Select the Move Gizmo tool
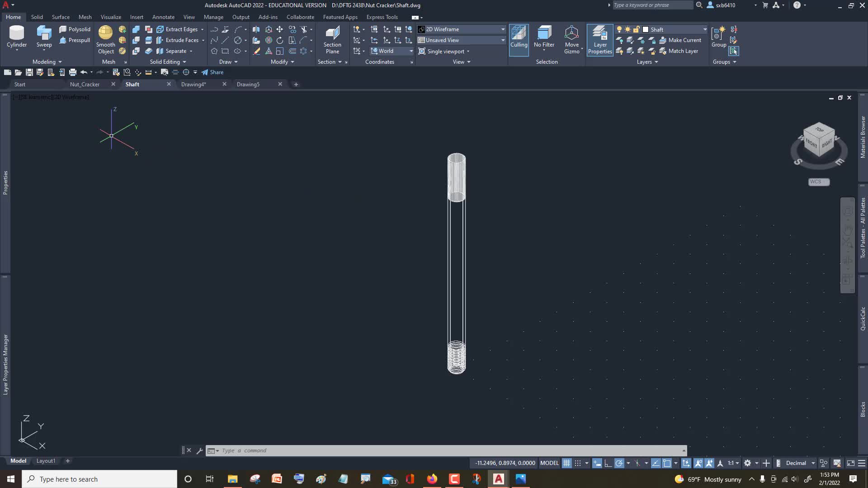 (x=572, y=40)
